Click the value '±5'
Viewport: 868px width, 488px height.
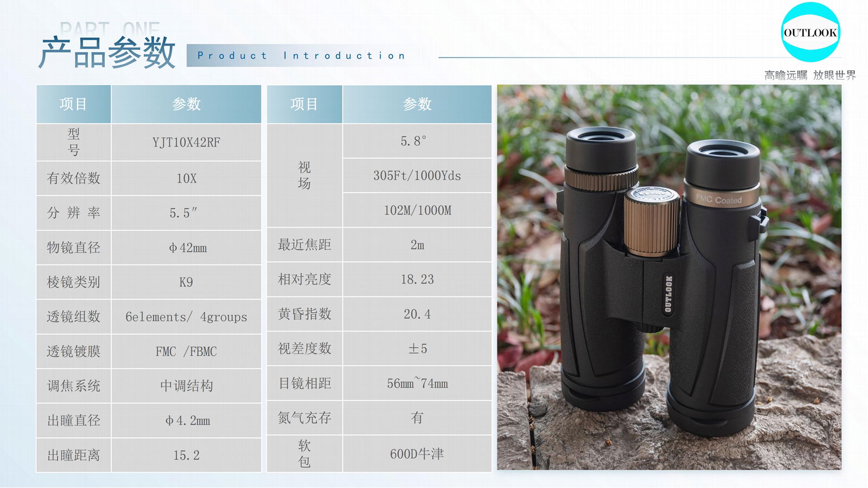click(x=417, y=348)
